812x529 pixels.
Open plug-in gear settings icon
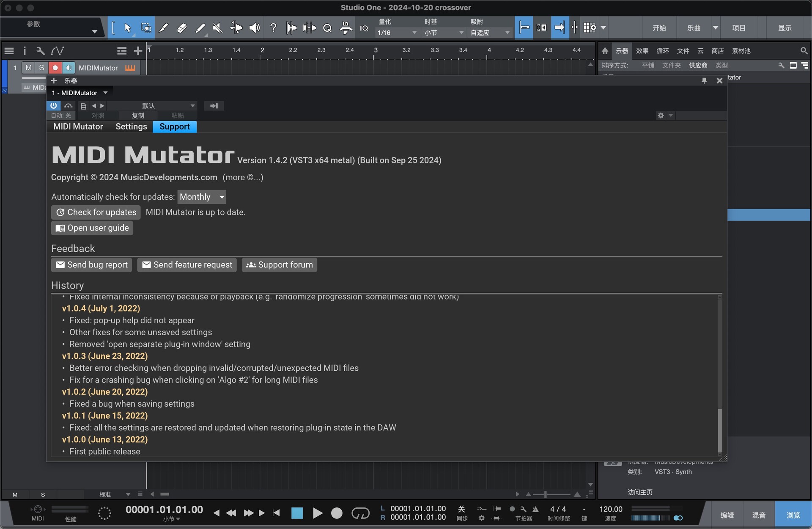(x=661, y=115)
